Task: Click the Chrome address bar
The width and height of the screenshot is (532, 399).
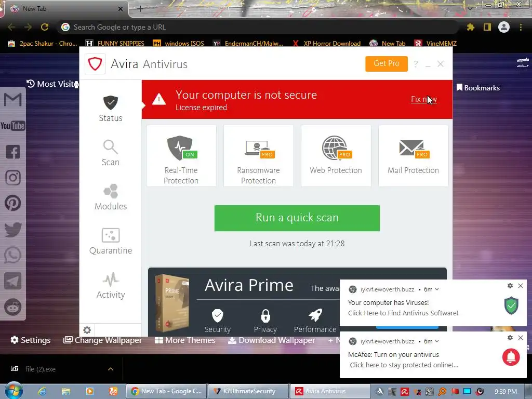Action: (258, 27)
